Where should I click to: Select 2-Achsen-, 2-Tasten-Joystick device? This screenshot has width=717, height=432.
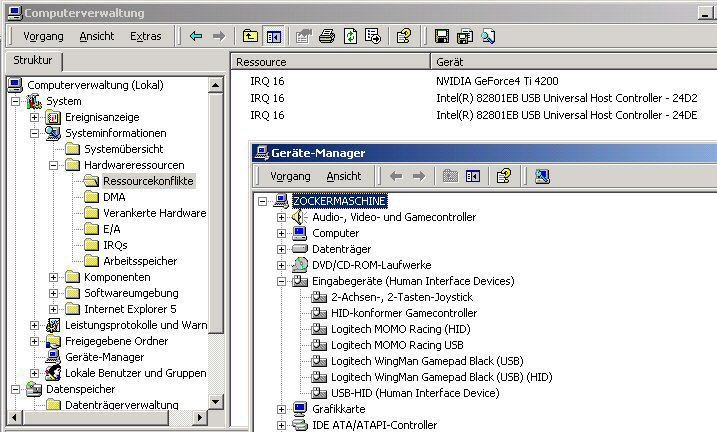tap(402, 297)
